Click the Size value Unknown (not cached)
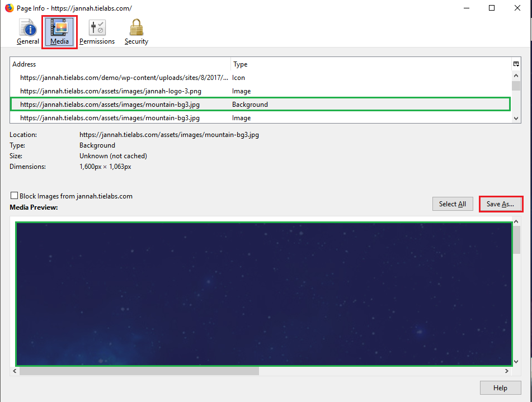 (x=113, y=156)
